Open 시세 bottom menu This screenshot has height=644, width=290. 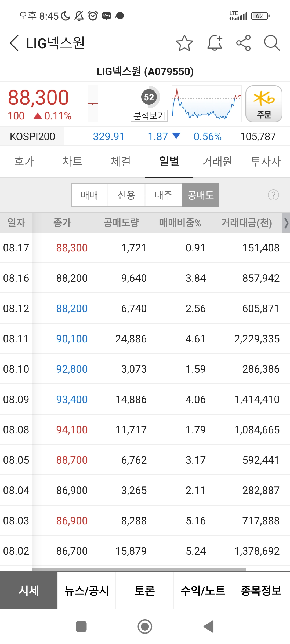[29, 590]
